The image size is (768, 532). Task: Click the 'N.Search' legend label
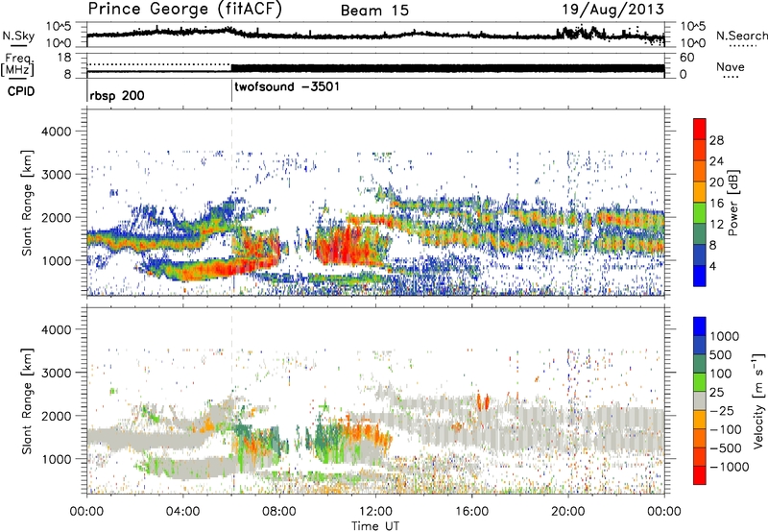coord(741,36)
